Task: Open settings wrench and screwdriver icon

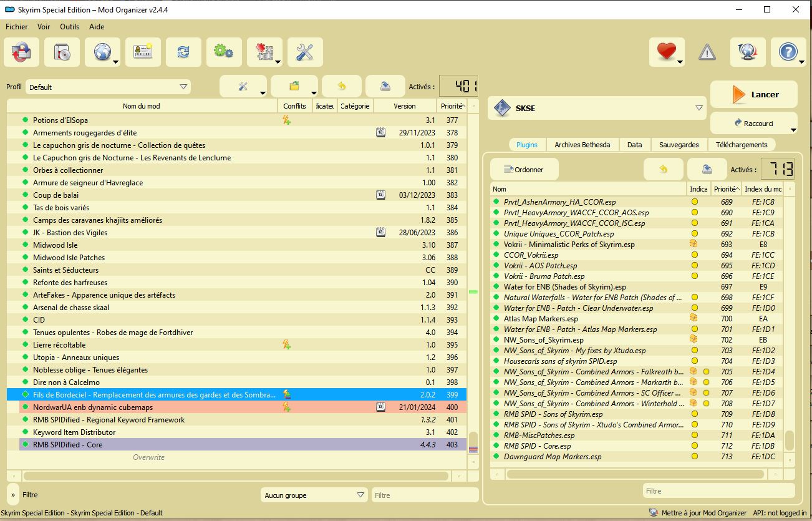Action: (305, 52)
